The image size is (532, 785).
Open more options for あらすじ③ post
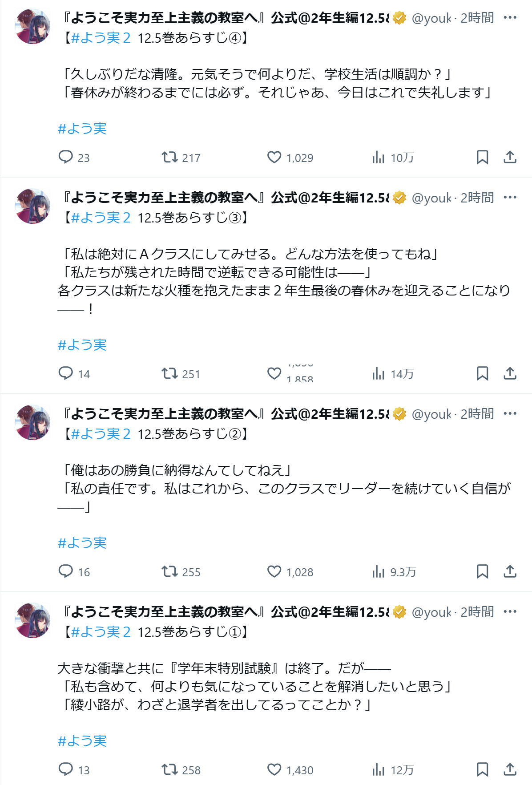tap(510, 198)
